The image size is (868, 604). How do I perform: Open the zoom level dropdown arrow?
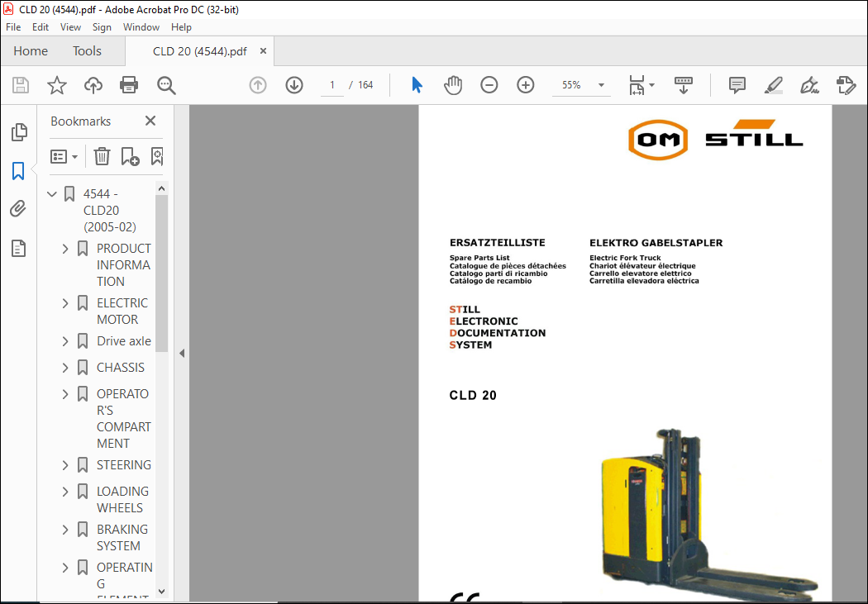601,85
